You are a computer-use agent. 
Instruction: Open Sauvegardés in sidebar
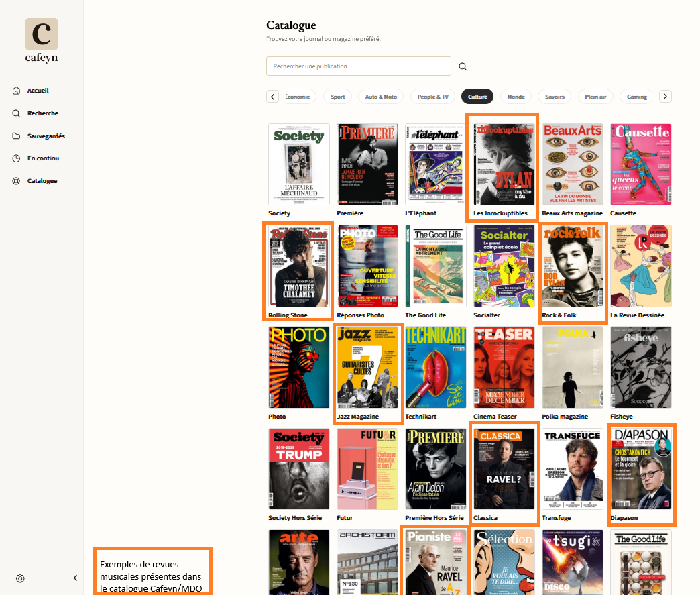coord(46,136)
